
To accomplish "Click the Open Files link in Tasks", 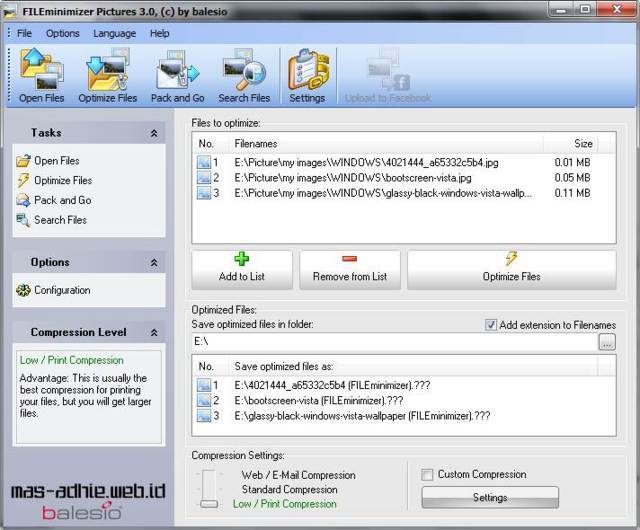I will (57, 160).
